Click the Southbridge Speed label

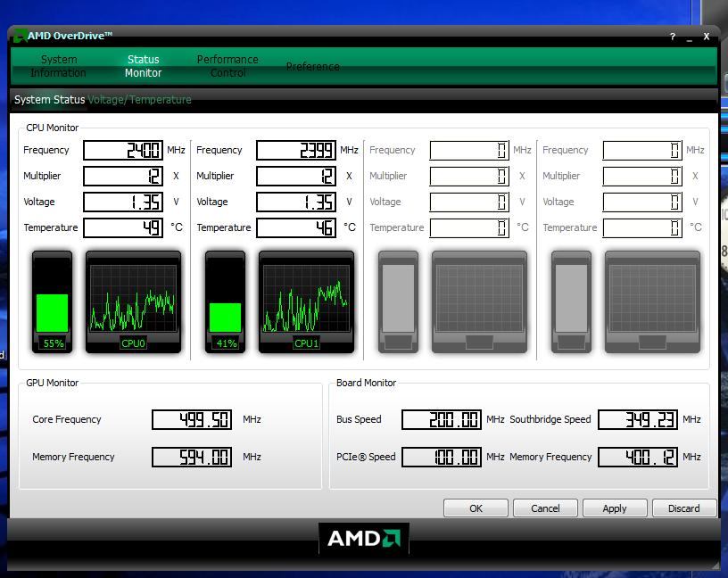[550, 420]
